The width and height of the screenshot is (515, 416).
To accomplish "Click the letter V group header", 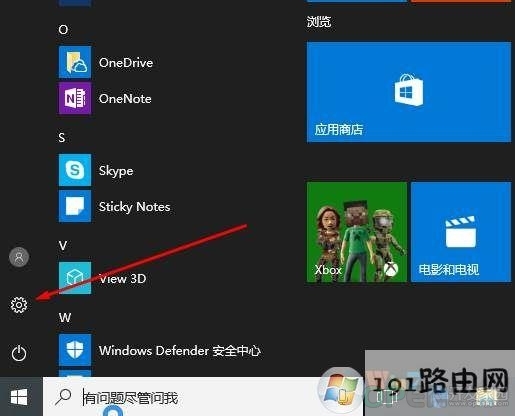I will 63,246.
